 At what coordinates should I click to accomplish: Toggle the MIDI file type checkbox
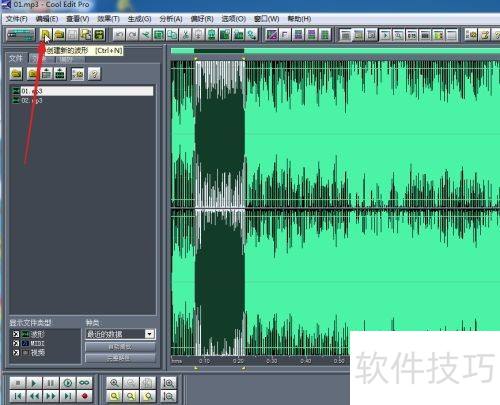tap(16, 343)
